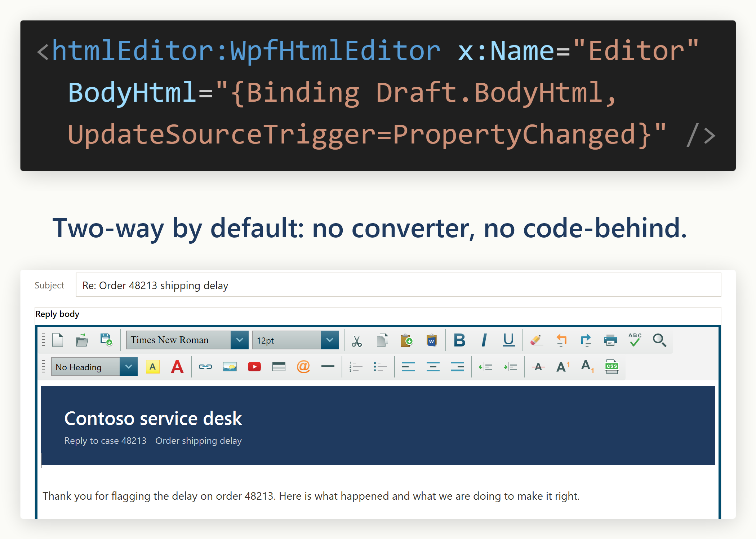Click the Subject text field
Screen dimensions: 756x539
[398, 285]
